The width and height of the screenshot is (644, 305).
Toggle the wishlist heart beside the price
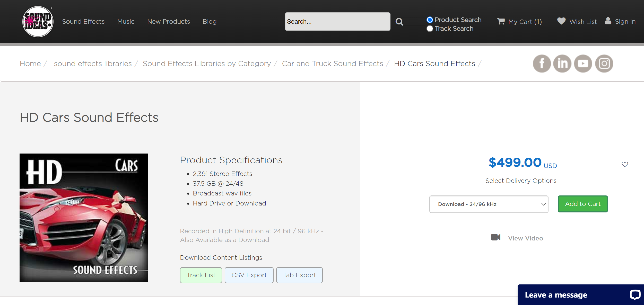click(625, 164)
